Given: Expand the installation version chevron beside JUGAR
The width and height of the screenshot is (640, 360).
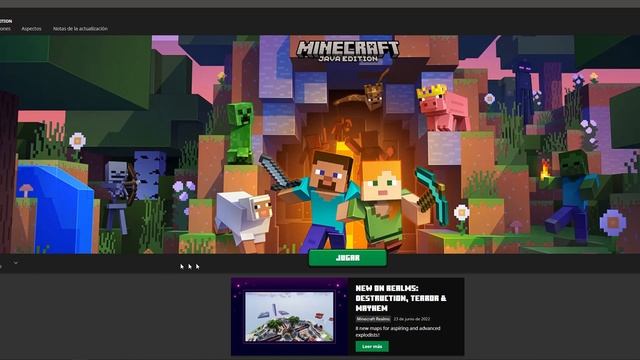Looking at the screenshot, I should (x=16, y=263).
